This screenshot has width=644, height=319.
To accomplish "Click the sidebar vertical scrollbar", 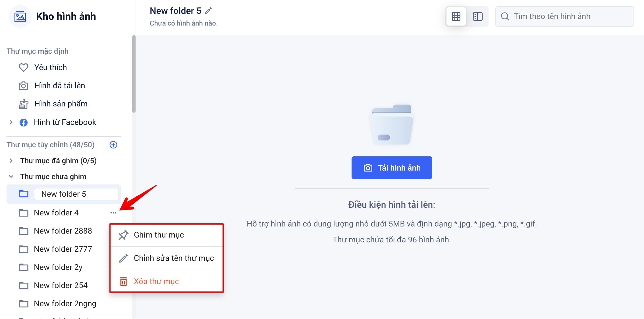I will 134,74.
